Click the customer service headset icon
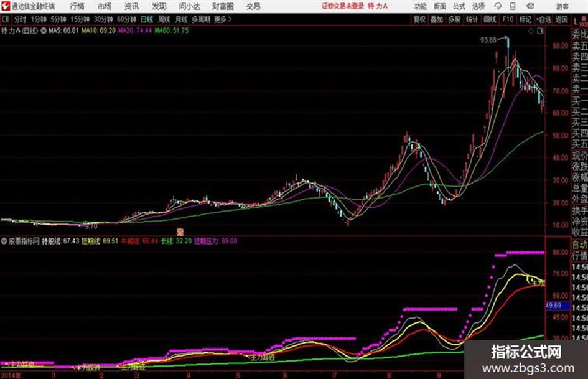Viewport: 588px width, 379px height. point(498,6)
